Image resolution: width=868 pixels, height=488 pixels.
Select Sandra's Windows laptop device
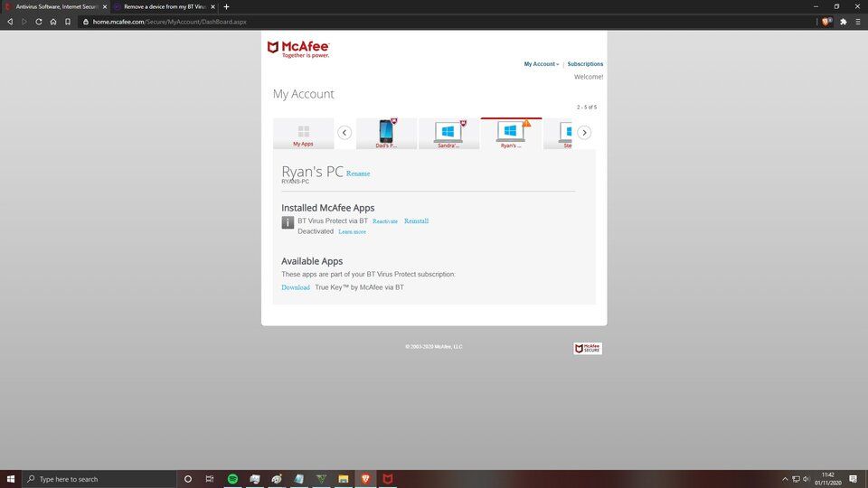pyautogui.click(x=448, y=132)
